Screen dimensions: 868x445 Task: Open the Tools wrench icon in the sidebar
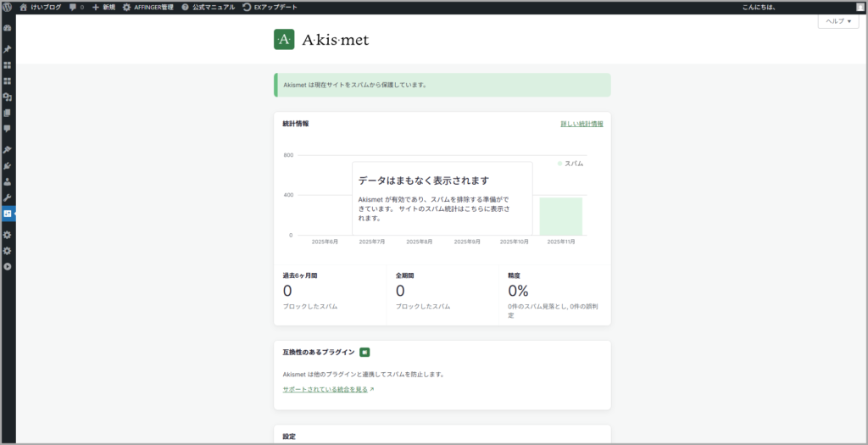click(8, 197)
